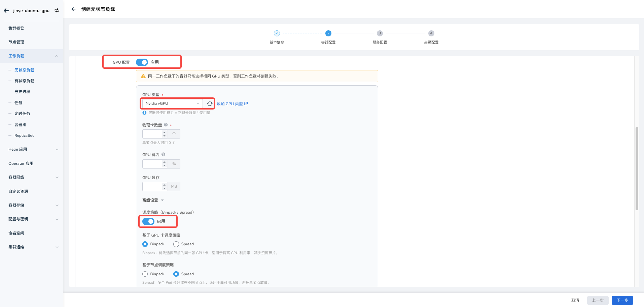Expand the 集群运维 menu
Screen dimensions: 644x307
click(x=57, y=247)
